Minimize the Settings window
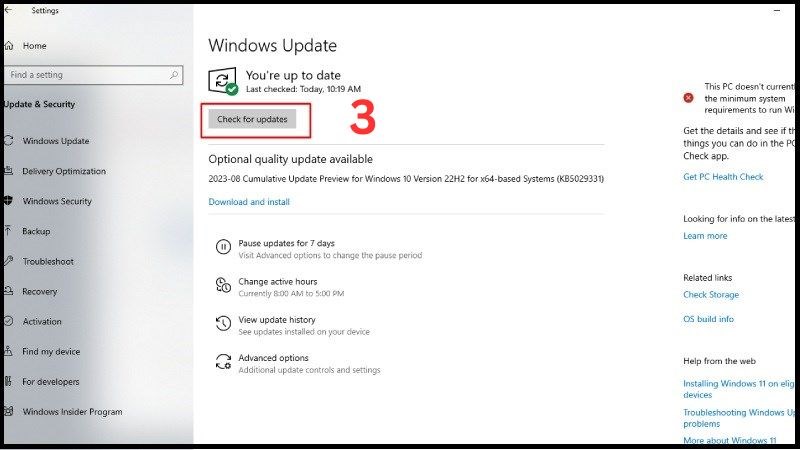 point(777,10)
